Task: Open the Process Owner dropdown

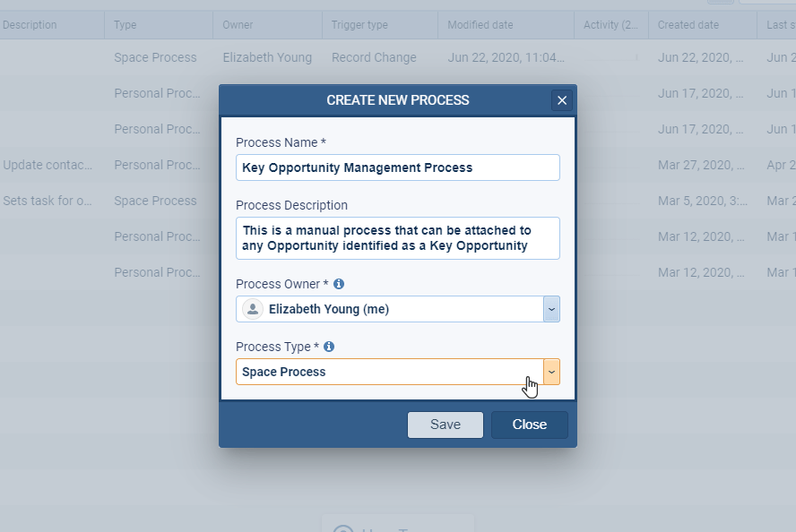Action: coord(551,308)
